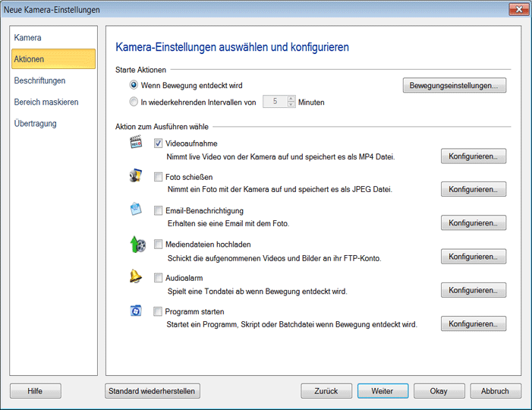Open the Beschriftungen section

click(x=39, y=80)
